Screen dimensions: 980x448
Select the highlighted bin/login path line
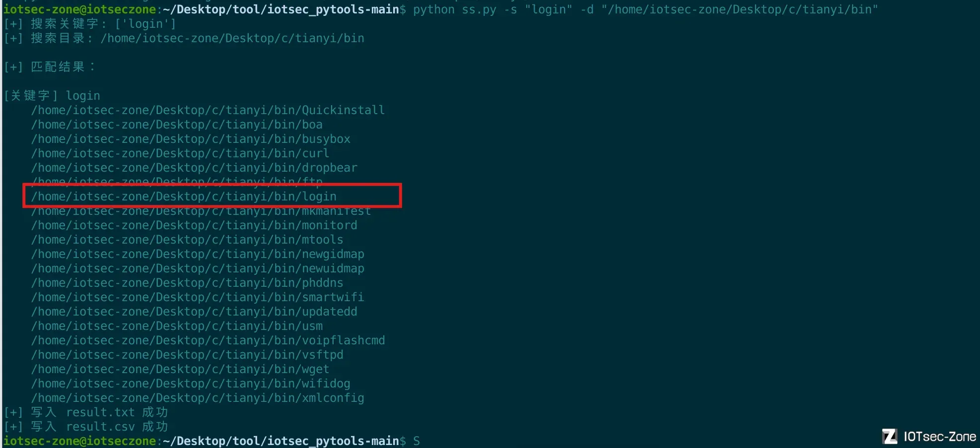tap(184, 196)
